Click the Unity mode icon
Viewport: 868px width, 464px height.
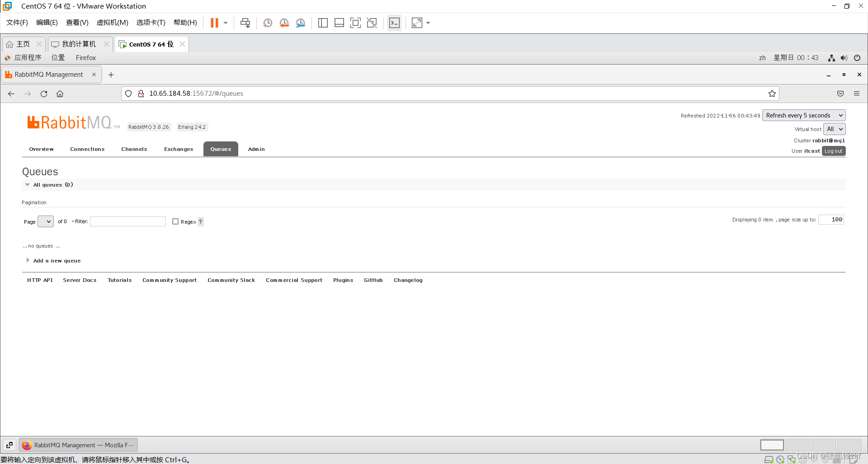click(x=372, y=23)
